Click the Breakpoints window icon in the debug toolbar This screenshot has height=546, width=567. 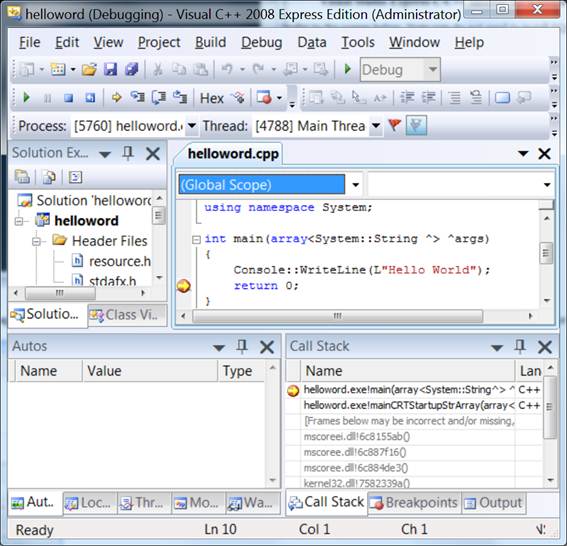pyautogui.click(x=264, y=98)
